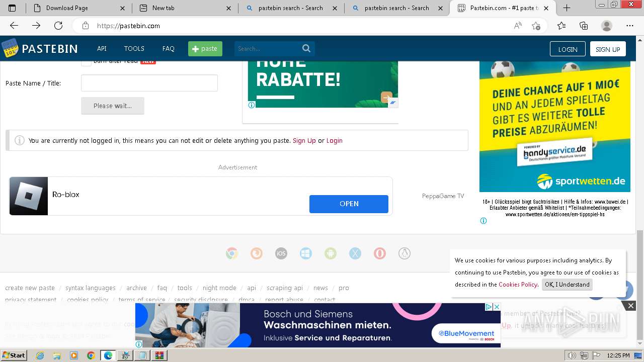Click the page vertical scrollbar thumb
The height and width of the screenshot is (362, 644).
click(x=639, y=284)
